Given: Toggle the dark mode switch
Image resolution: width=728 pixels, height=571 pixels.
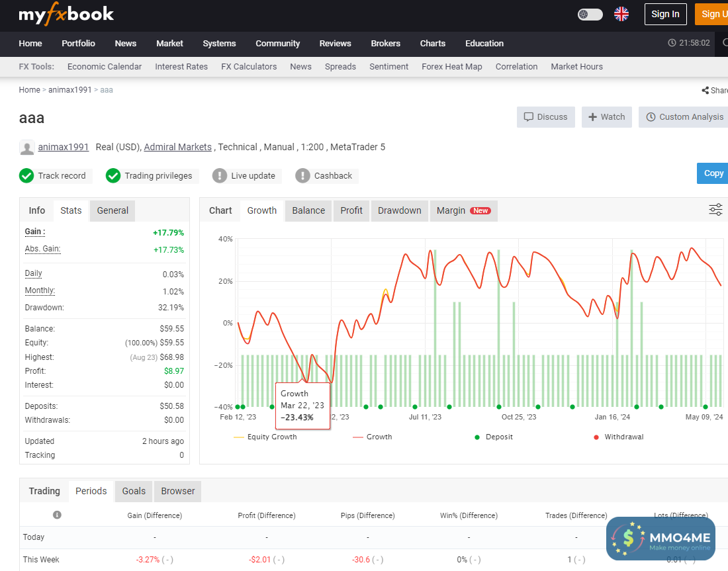Looking at the screenshot, I should tap(590, 14).
